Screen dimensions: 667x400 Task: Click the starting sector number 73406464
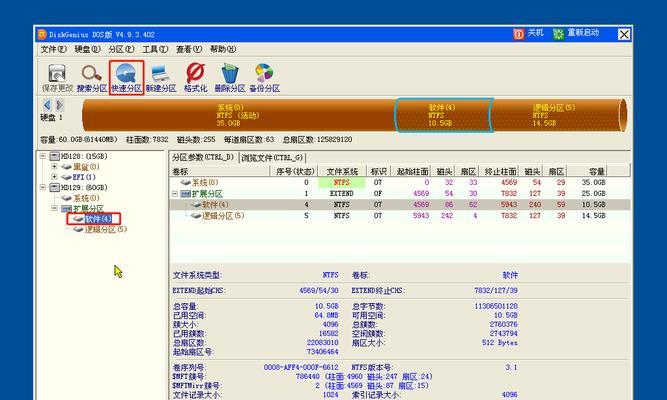[322, 352]
